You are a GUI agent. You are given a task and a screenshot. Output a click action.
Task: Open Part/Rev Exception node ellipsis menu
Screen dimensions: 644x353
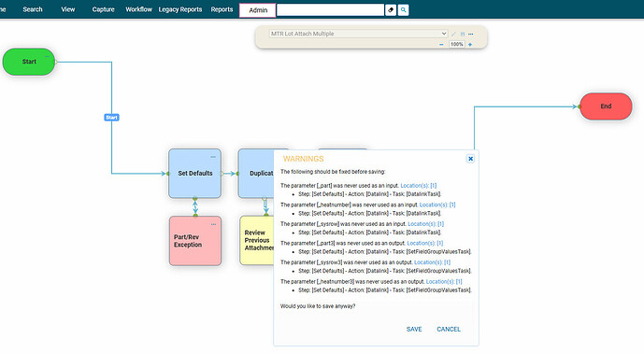[x=213, y=224]
